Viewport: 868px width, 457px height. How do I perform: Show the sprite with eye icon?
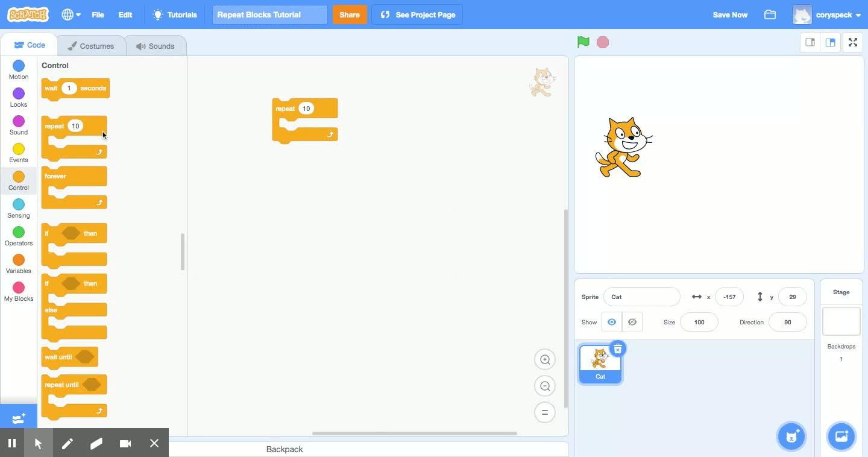(612, 322)
